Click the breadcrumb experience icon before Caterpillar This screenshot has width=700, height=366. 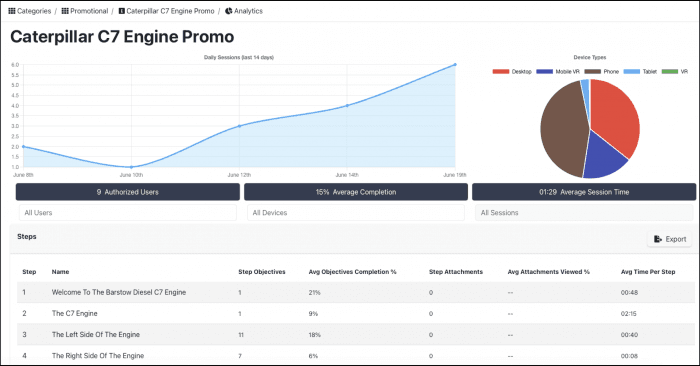[121, 11]
